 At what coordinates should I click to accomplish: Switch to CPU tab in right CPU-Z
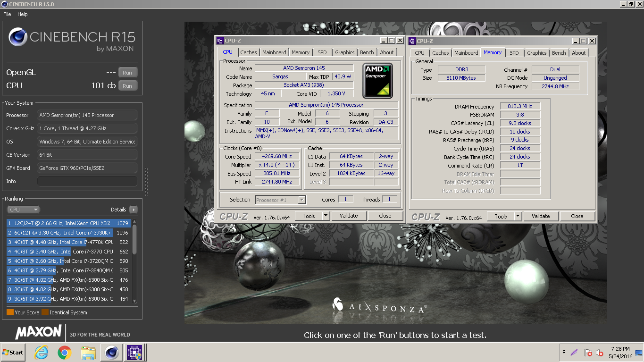tap(420, 53)
